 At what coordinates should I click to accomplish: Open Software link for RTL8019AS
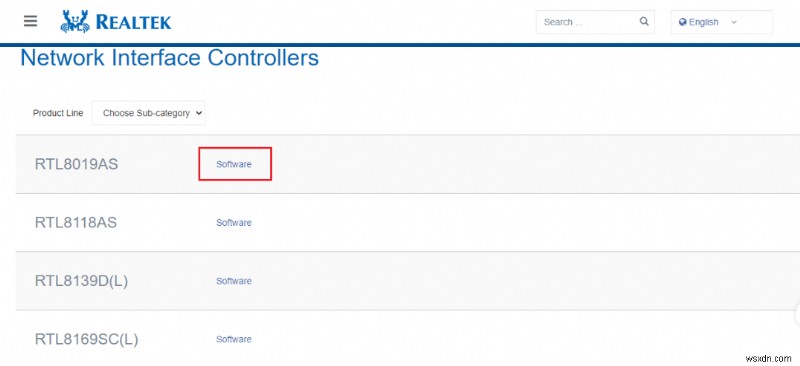[234, 164]
